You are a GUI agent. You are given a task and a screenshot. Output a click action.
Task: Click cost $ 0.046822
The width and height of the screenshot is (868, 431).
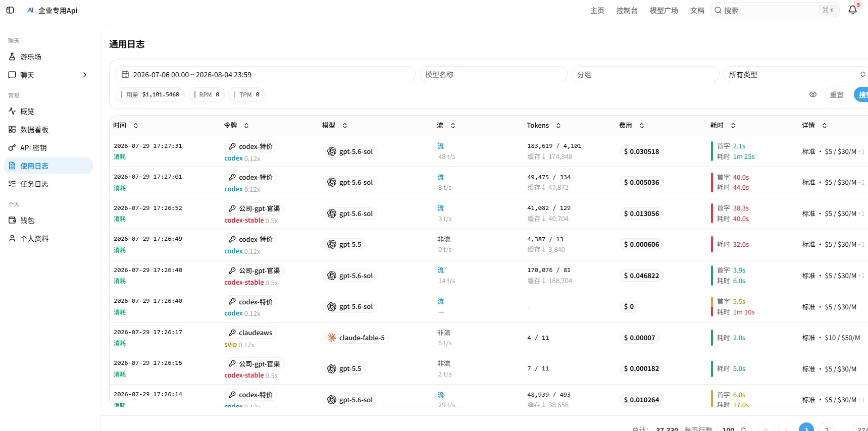tap(641, 276)
